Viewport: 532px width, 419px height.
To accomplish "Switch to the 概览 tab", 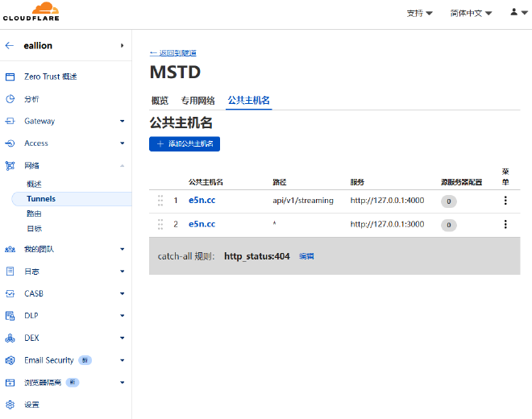I will 160,101.
